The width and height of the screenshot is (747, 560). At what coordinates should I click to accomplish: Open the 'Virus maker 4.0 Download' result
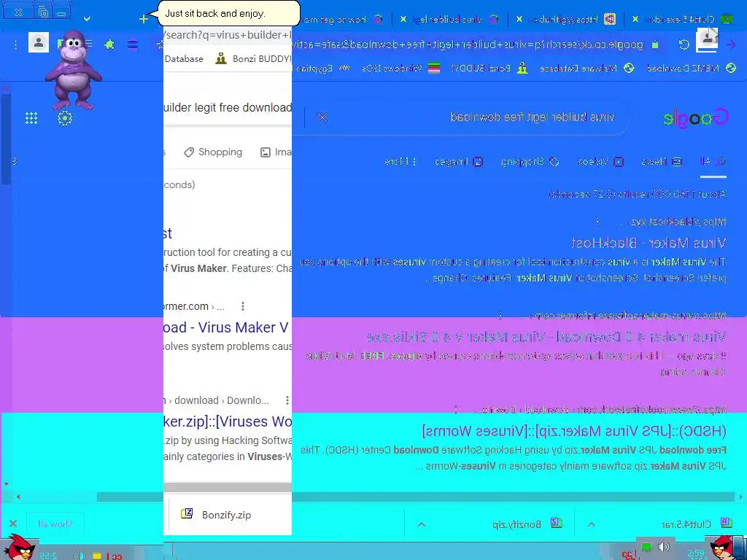pyautogui.click(x=546, y=337)
